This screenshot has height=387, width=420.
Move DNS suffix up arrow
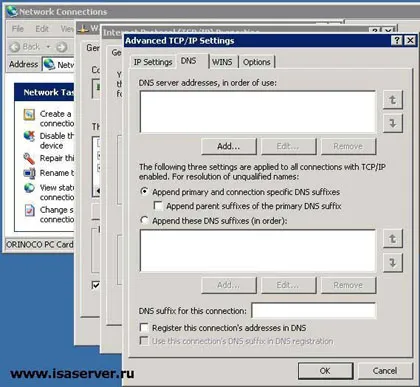pyautogui.click(x=393, y=239)
